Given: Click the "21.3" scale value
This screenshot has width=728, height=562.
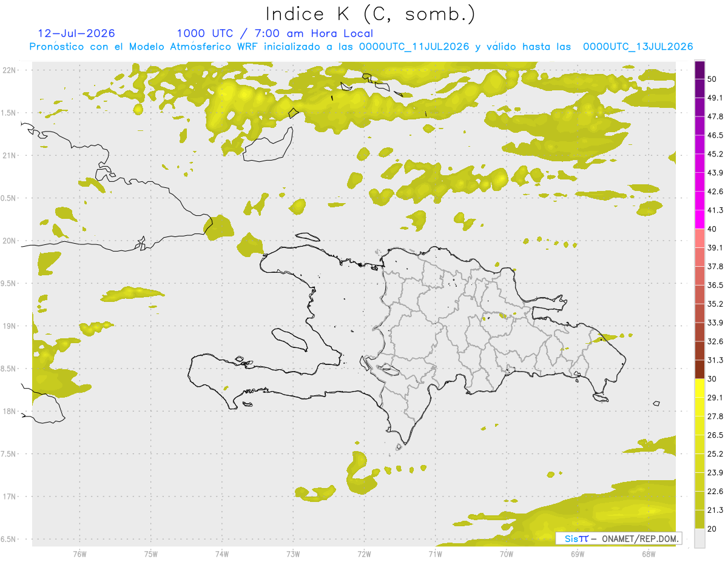Looking at the screenshot, I should tap(715, 510).
